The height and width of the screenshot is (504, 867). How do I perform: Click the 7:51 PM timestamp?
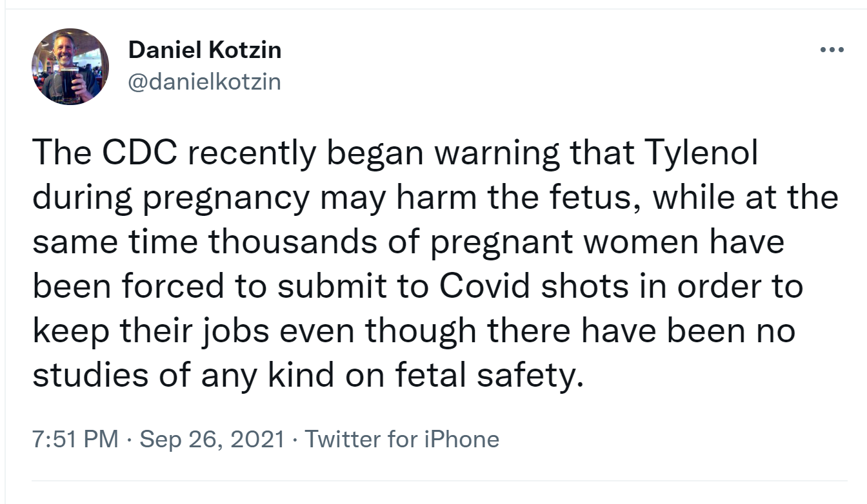click(x=75, y=439)
